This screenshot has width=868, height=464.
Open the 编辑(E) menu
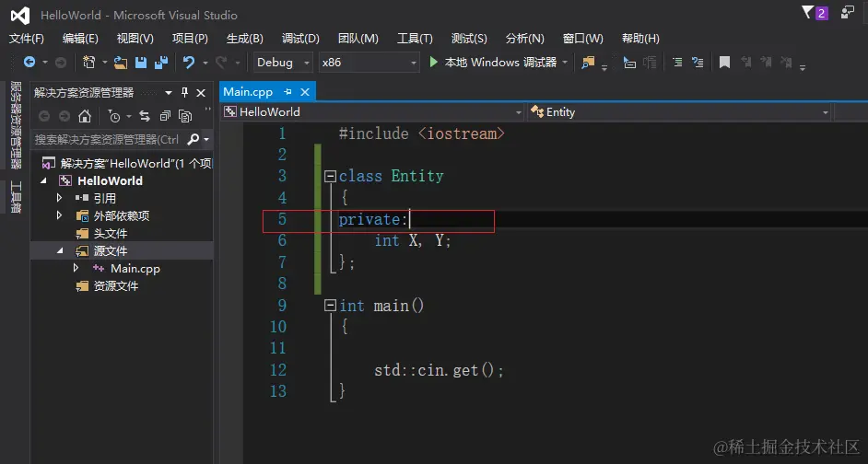pyautogui.click(x=80, y=38)
